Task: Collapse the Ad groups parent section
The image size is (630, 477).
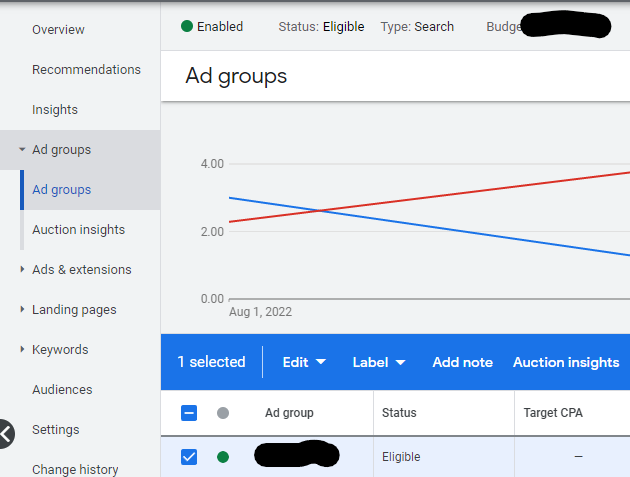Action: pos(22,150)
